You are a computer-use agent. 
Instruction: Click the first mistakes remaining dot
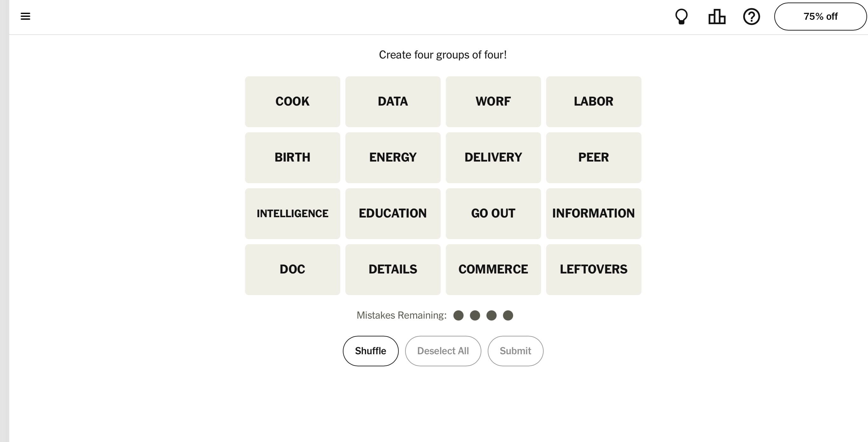pyautogui.click(x=458, y=315)
